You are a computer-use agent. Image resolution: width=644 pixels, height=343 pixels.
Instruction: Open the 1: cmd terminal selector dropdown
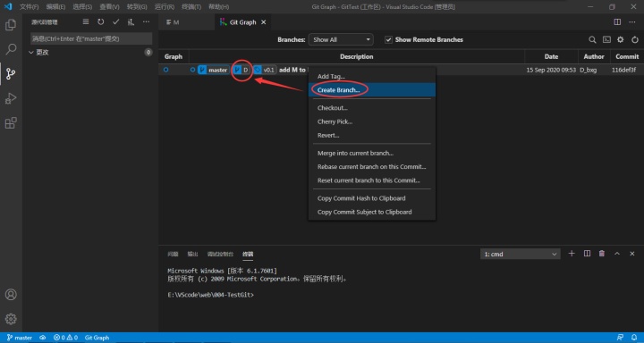point(521,254)
